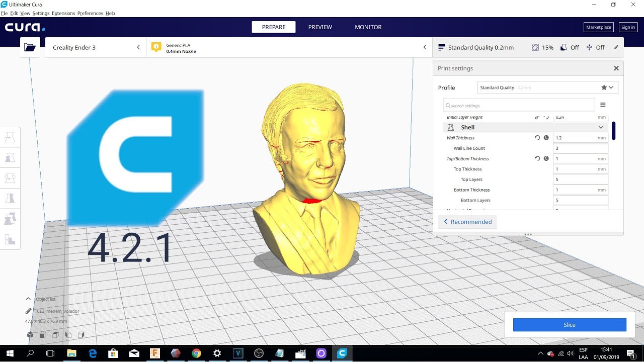
Task: Open the File menu
Action: 4,13
